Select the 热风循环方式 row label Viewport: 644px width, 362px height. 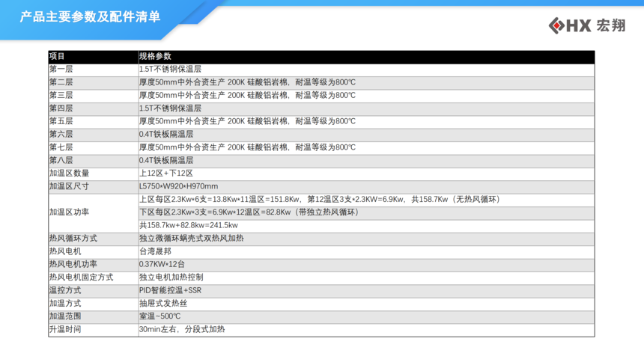[x=73, y=238]
